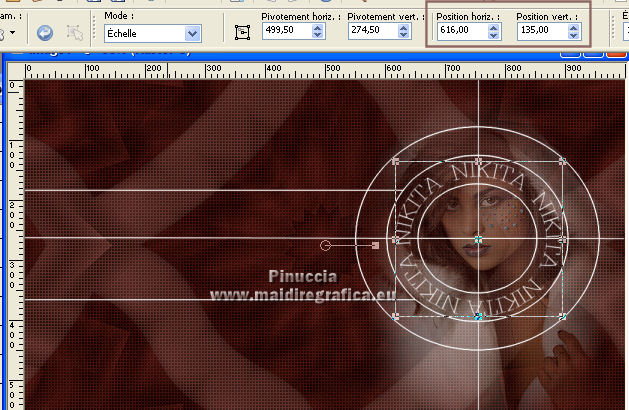
Task: Click the center pivot point handle
Action: point(478,240)
